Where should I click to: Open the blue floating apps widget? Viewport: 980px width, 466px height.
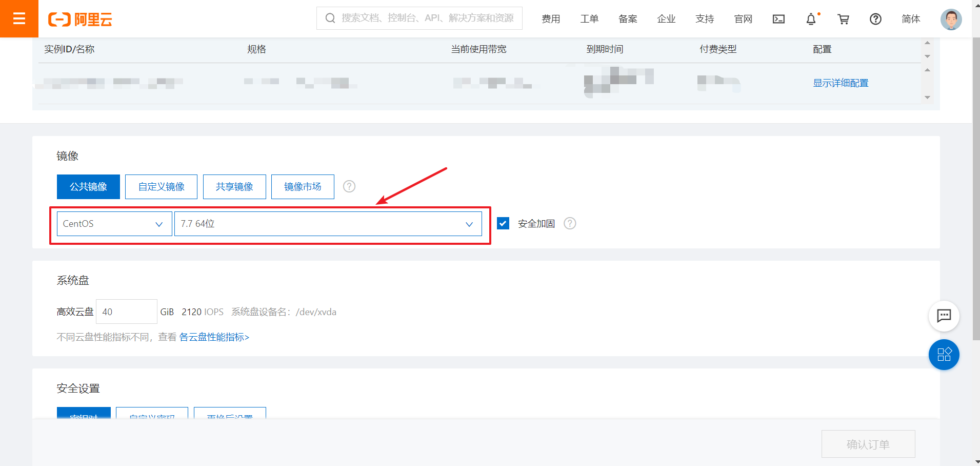pos(944,355)
